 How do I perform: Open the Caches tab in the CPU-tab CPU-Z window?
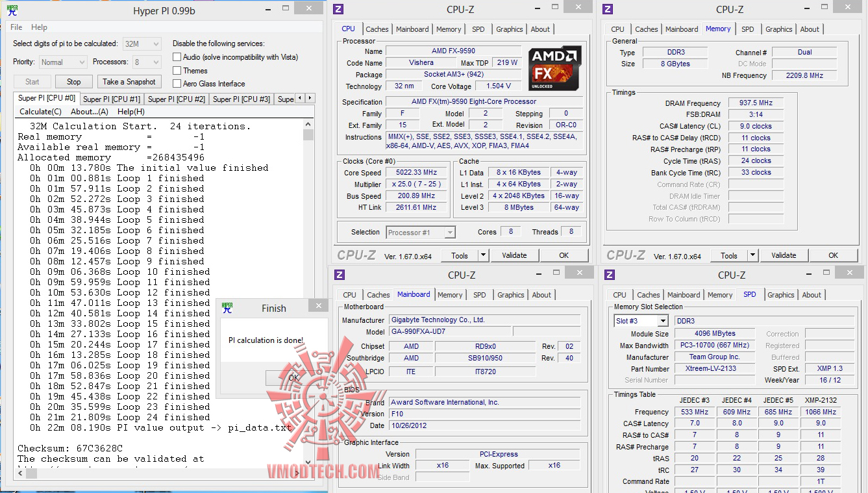tap(377, 29)
